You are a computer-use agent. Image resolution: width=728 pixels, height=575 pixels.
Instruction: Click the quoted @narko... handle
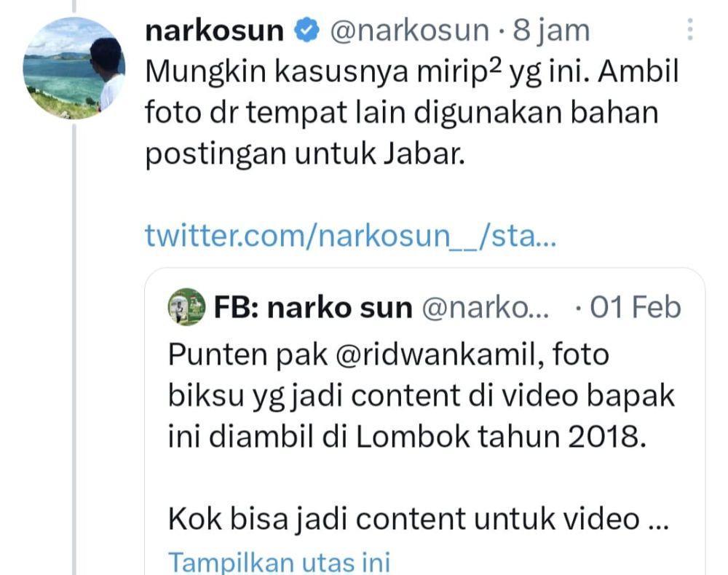click(x=485, y=307)
